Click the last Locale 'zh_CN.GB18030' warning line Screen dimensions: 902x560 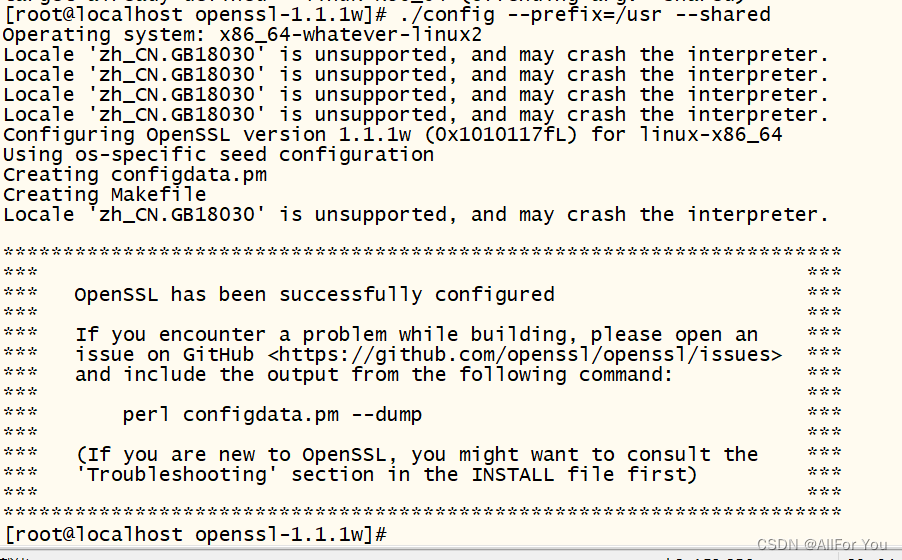[x=415, y=215]
